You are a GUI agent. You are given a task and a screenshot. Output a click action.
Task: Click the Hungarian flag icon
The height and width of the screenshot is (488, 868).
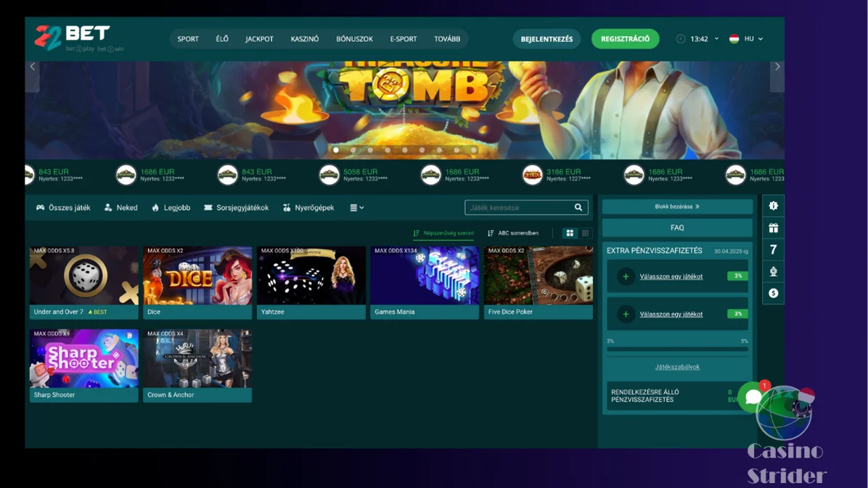click(x=734, y=38)
